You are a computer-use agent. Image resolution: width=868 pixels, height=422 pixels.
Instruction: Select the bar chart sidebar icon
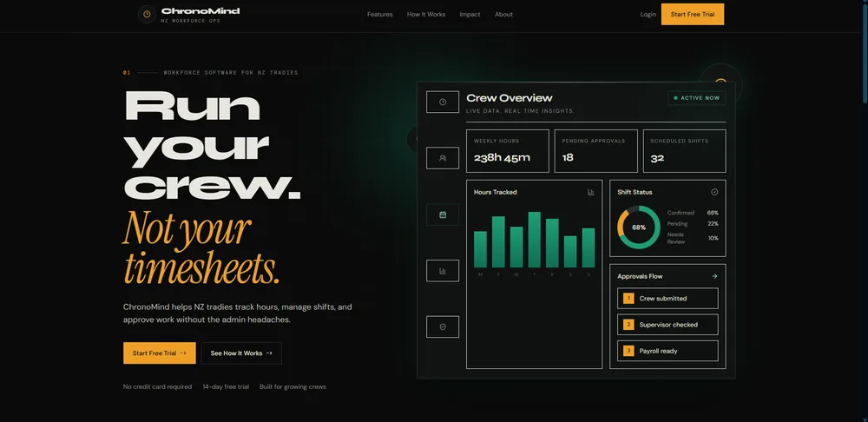[443, 271]
